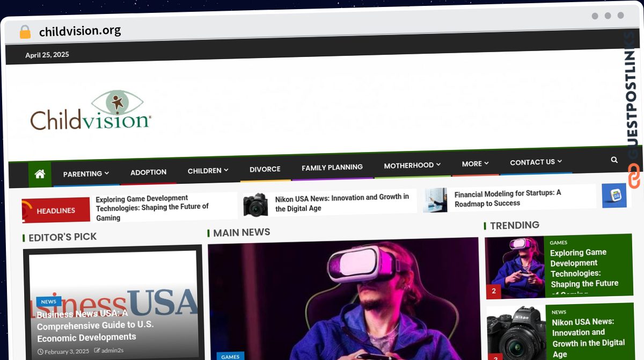Click the Nikon camera thumbnail in Trending
This screenshot has height=360, width=644.
pos(516,333)
